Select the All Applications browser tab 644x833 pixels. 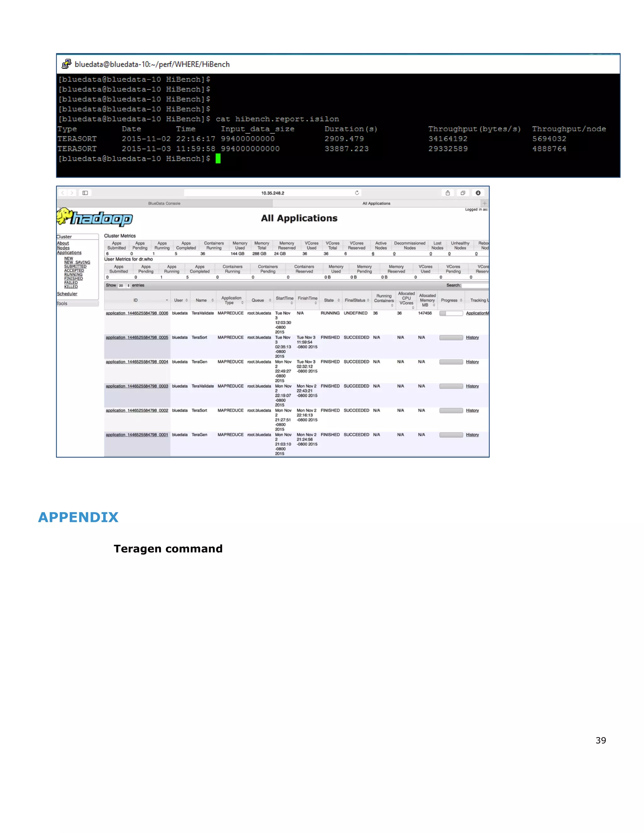376,203
